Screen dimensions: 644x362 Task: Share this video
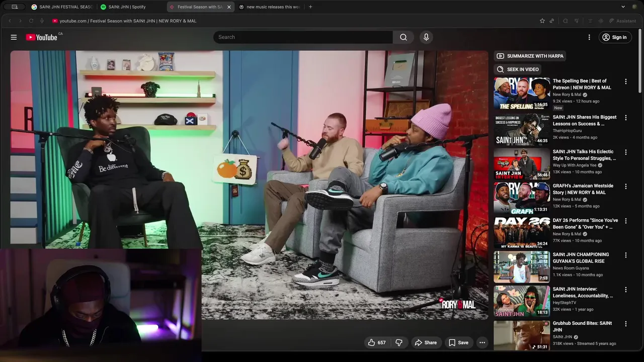point(426,342)
